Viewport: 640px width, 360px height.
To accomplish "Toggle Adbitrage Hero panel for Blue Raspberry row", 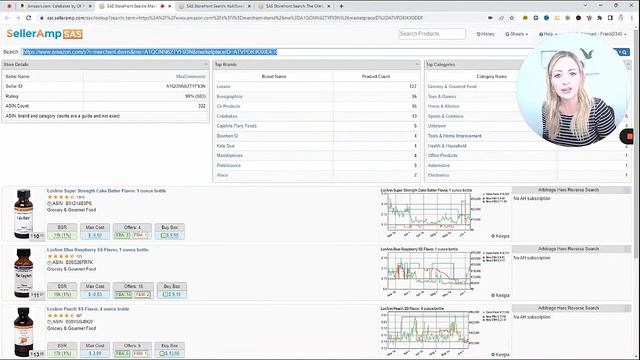I will pos(627,249).
